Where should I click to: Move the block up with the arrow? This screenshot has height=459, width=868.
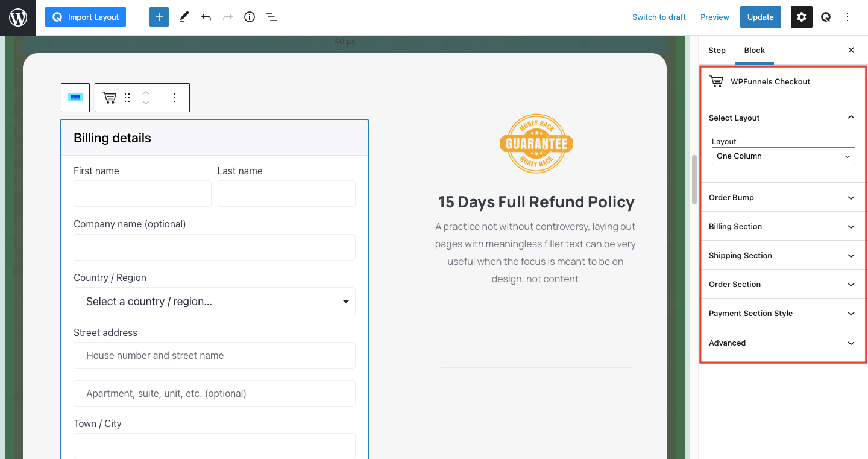pos(146,93)
